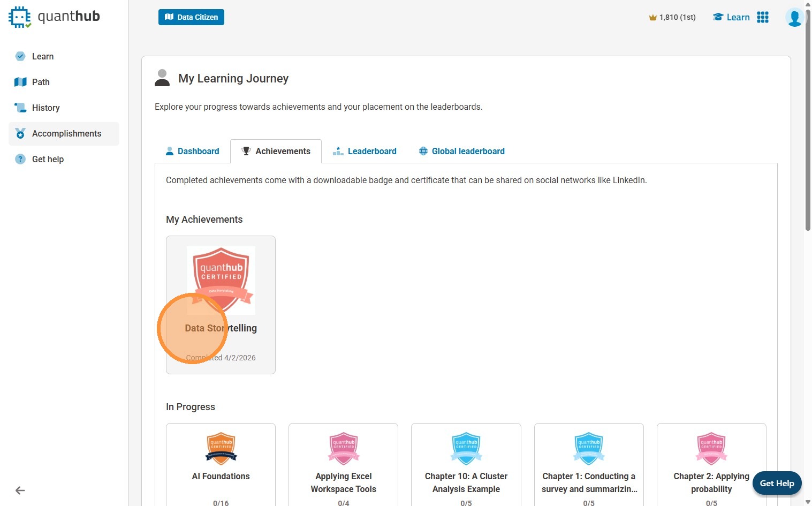Click the Data Citizen button
Viewport: 812px width, 506px height.
pyautogui.click(x=191, y=17)
